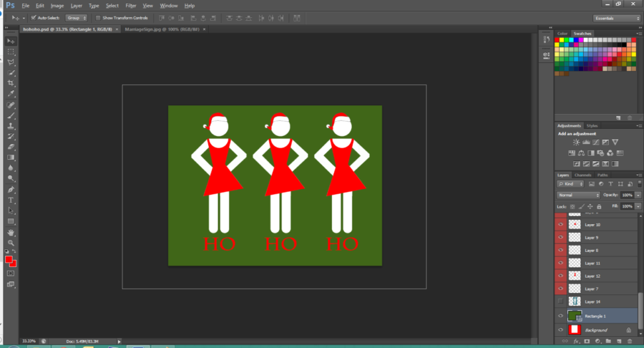
Task: Open the Normal blend mode dropdown
Action: [579, 195]
